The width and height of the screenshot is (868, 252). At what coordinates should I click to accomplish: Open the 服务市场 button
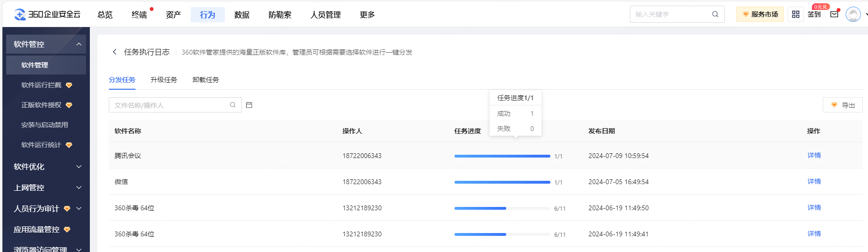click(x=760, y=14)
